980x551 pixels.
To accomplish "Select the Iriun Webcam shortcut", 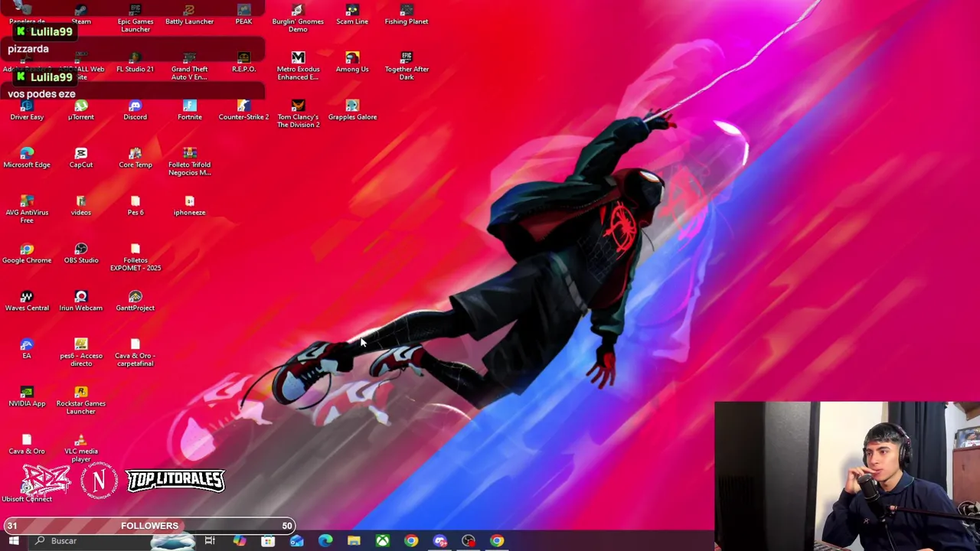I will [x=81, y=301].
